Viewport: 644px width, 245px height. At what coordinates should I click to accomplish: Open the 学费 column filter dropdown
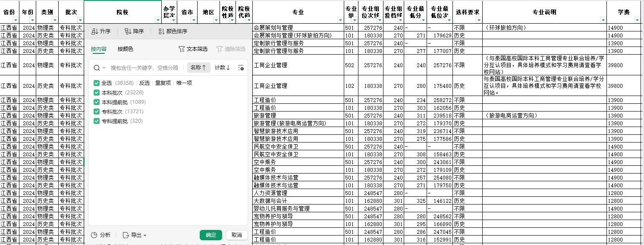click(637, 20)
